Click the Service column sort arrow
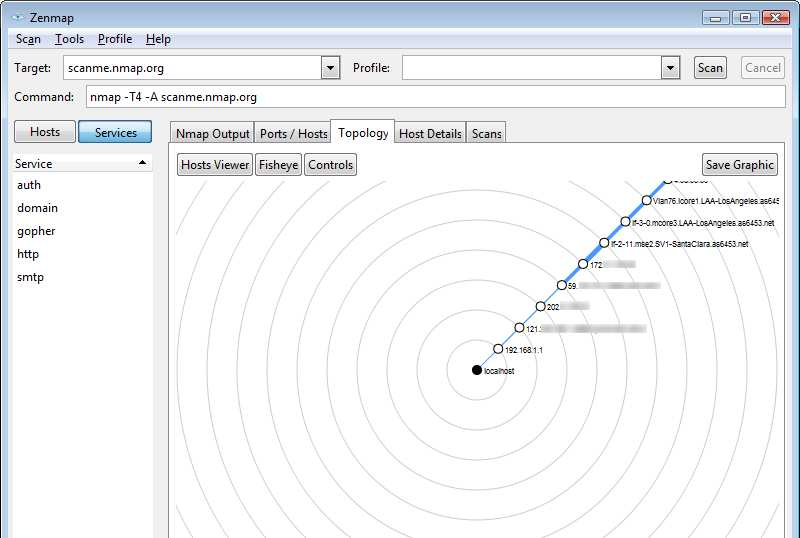Screen dimensions: 800x538 coord(142,163)
